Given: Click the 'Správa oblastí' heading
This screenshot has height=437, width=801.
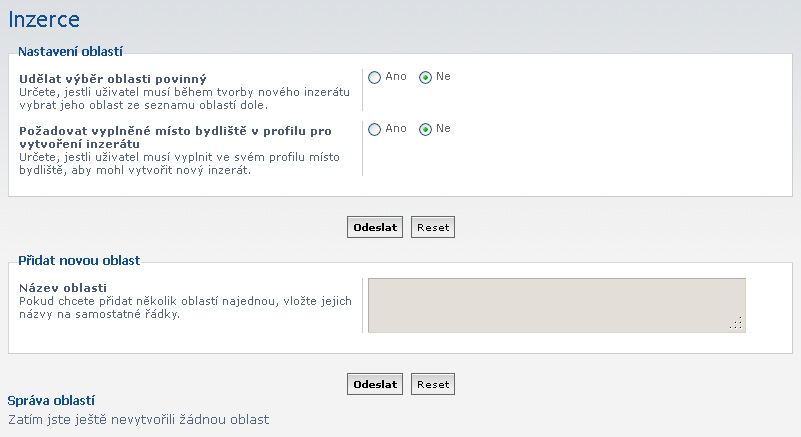Looking at the screenshot, I should pyautogui.click(x=51, y=401).
